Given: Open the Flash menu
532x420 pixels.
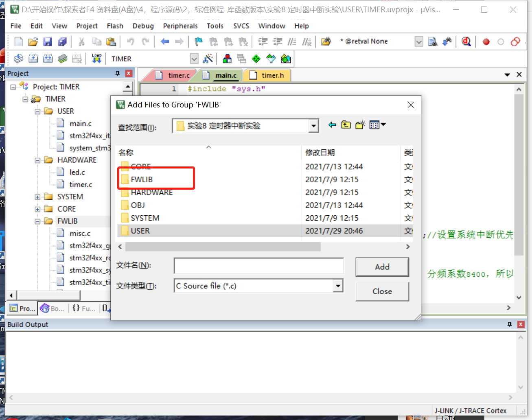Looking at the screenshot, I should [115, 26].
